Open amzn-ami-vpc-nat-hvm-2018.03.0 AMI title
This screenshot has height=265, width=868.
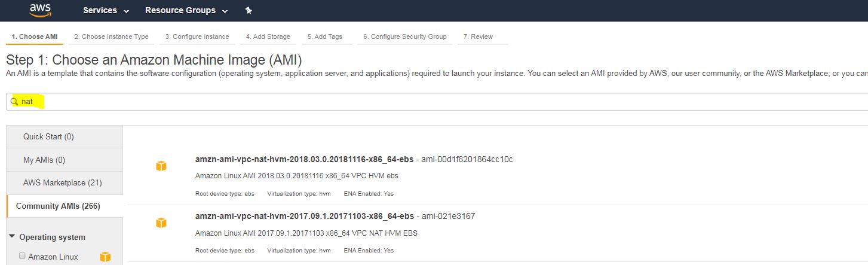pos(304,159)
